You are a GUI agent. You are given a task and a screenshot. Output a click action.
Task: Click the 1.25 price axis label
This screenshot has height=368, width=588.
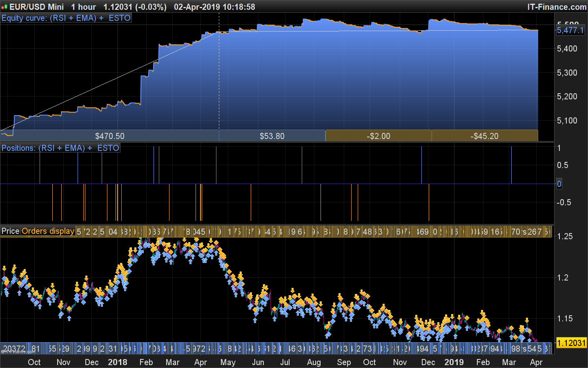point(565,236)
